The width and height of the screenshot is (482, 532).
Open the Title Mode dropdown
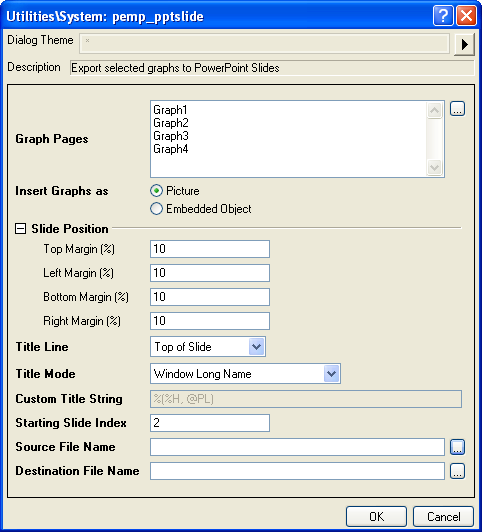coord(331,374)
